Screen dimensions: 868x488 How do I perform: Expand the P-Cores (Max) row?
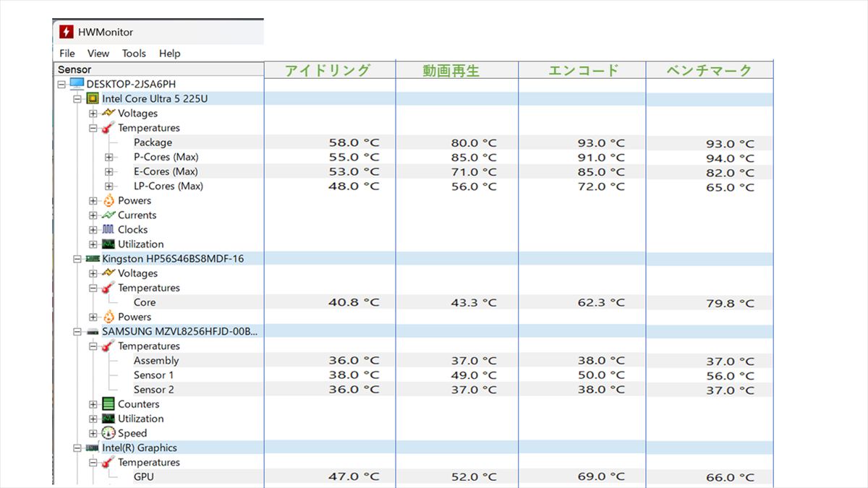(x=109, y=157)
